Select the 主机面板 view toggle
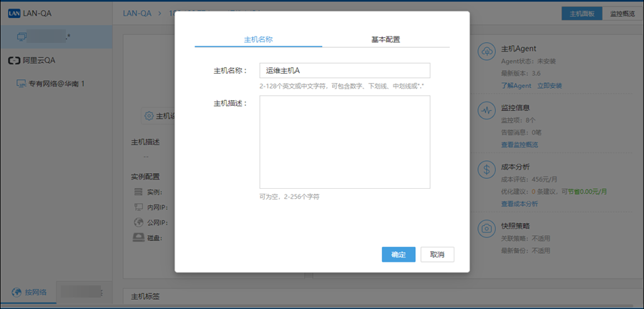 (x=582, y=14)
